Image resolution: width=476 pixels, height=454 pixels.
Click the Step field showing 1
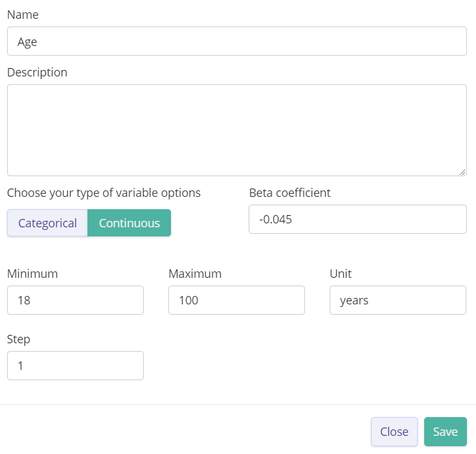(75, 366)
